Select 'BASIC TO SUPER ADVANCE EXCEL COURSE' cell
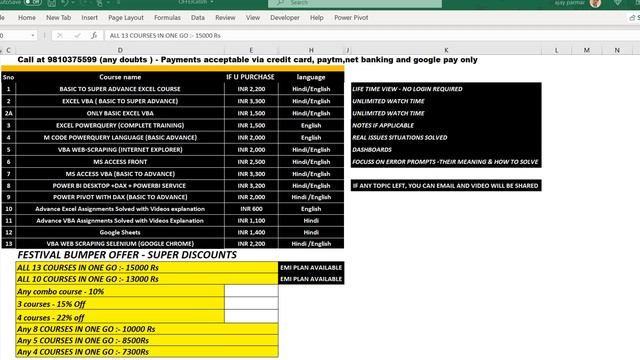The height and width of the screenshot is (360, 640). coord(120,89)
